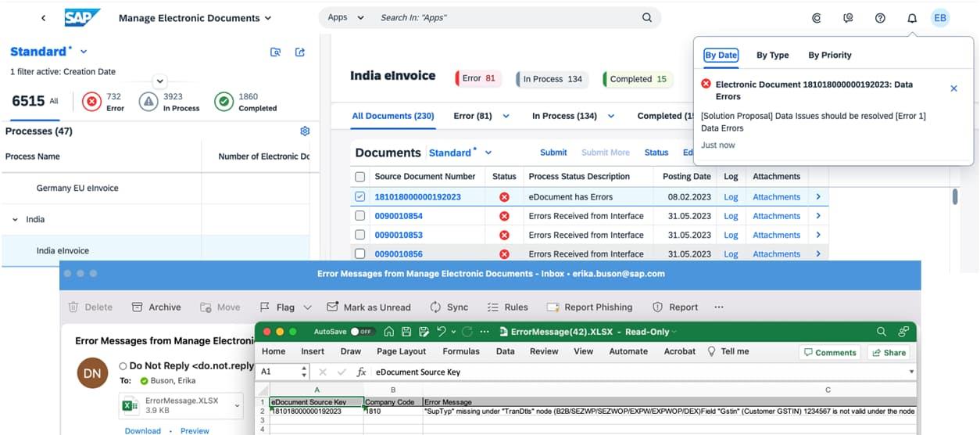Click the Submit button in Documents toolbar
Viewport: 980px width, 435px height.
[553, 153]
